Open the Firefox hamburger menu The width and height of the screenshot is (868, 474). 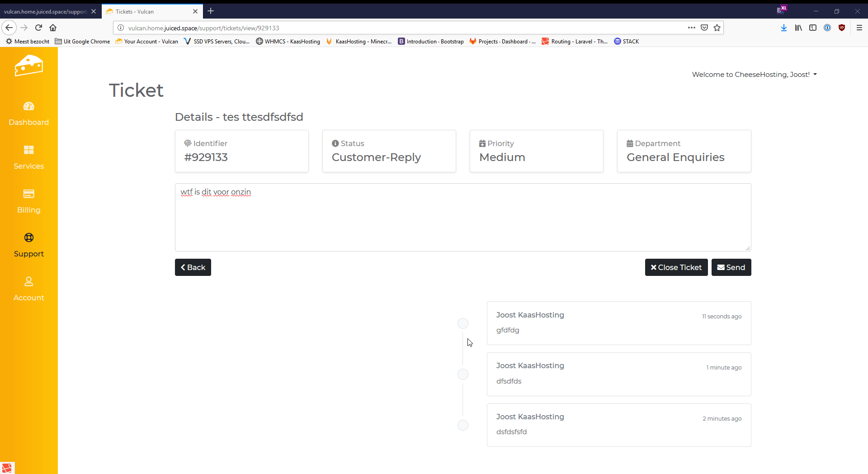[x=859, y=28]
